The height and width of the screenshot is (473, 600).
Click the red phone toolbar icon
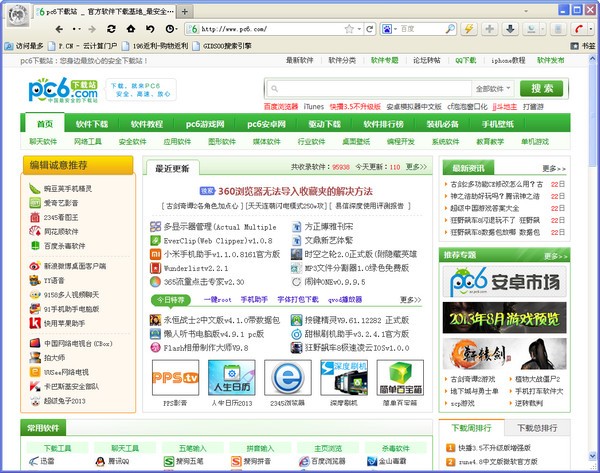pyautogui.click(x=578, y=29)
